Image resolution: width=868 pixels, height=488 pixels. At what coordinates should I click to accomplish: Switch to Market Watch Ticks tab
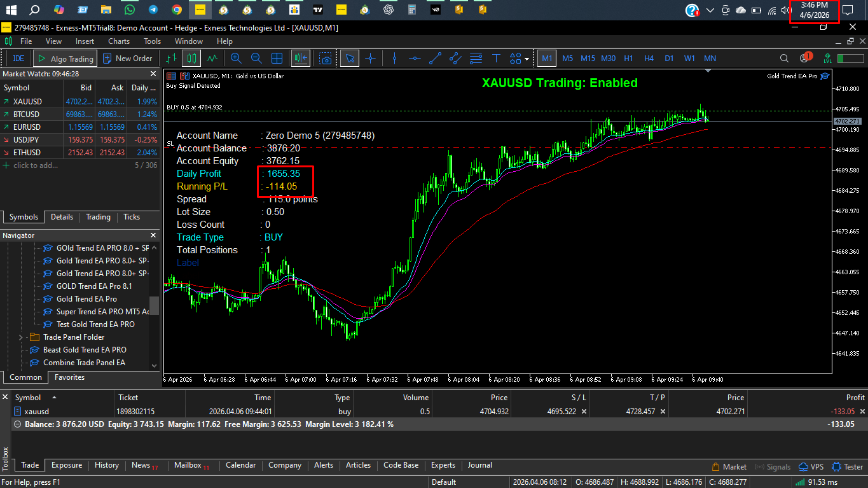132,217
